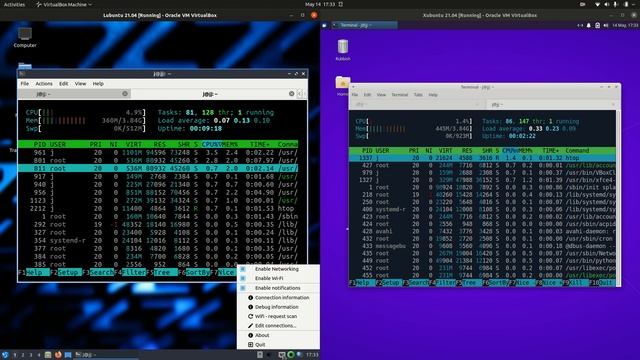Click Activities in the host top bar
Screen dimensions: 640x360
[14, 4]
